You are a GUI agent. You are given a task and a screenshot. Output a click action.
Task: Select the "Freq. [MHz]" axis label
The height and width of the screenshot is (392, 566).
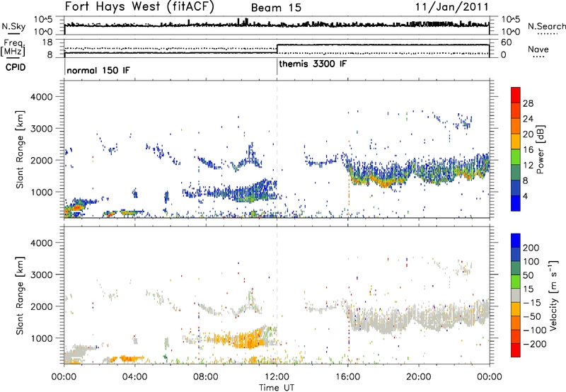(x=13, y=47)
